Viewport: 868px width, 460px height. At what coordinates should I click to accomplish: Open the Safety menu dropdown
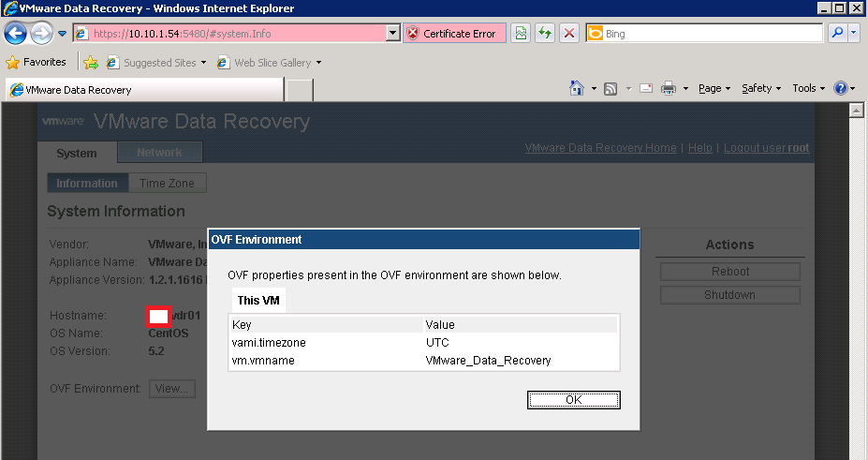(x=761, y=88)
